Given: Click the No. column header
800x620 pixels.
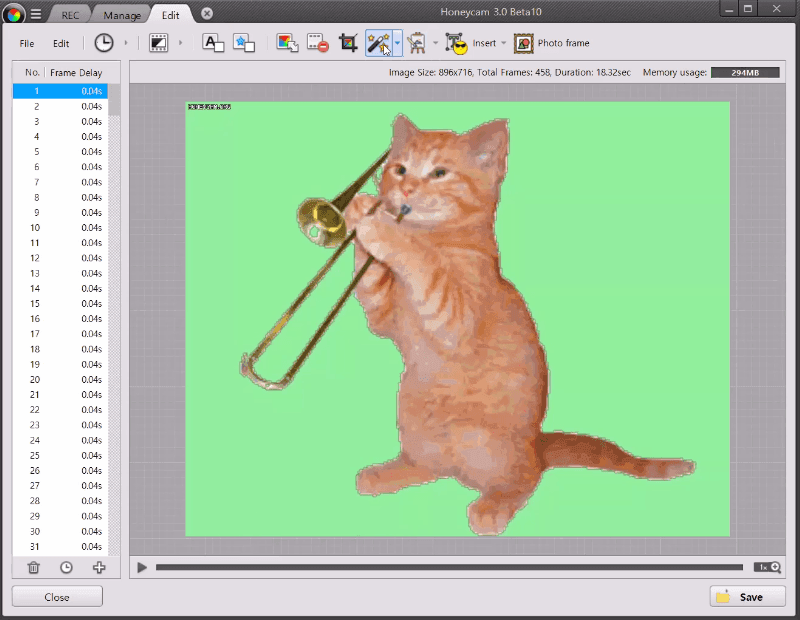Looking at the screenshot, I should (32, 72).
